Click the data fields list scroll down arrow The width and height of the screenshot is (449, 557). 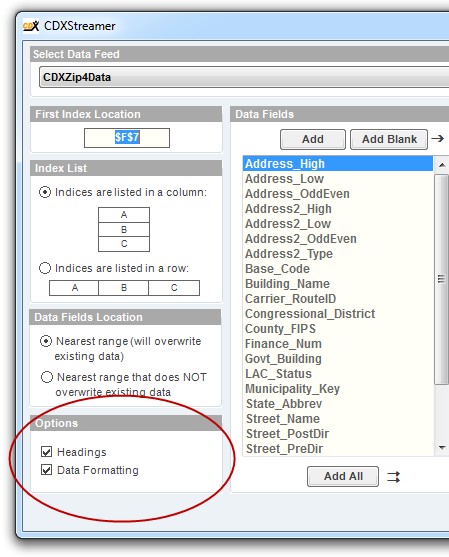click(x=442, y=448)
